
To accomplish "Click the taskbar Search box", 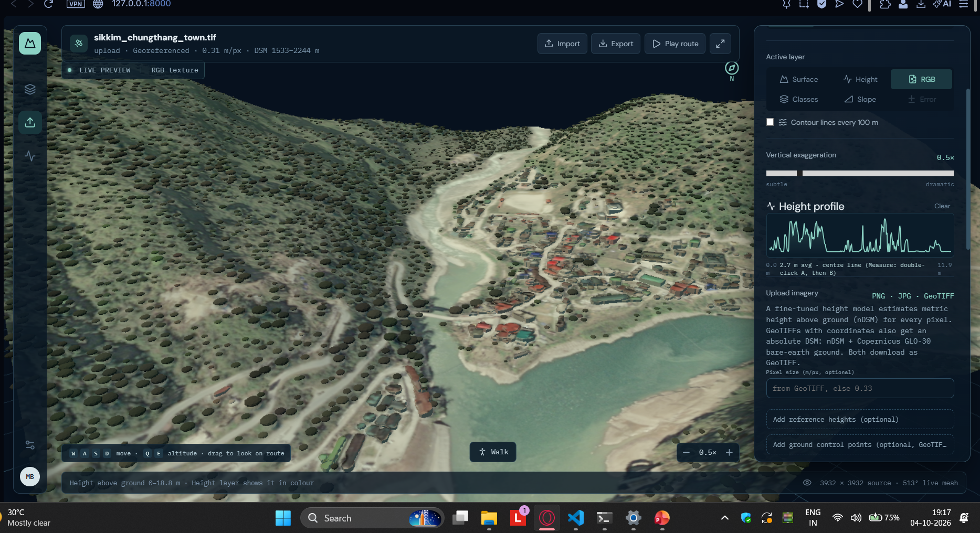I will coord(372,518).
